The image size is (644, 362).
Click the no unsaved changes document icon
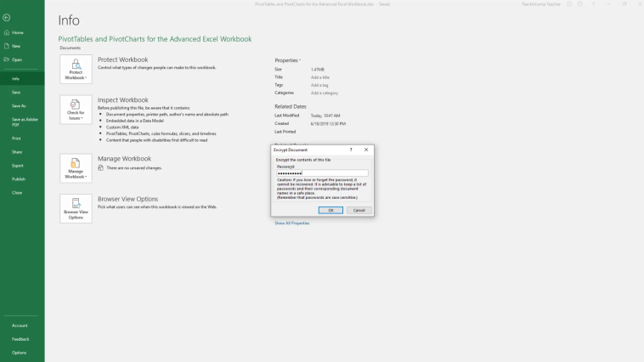tap(100, 167)
